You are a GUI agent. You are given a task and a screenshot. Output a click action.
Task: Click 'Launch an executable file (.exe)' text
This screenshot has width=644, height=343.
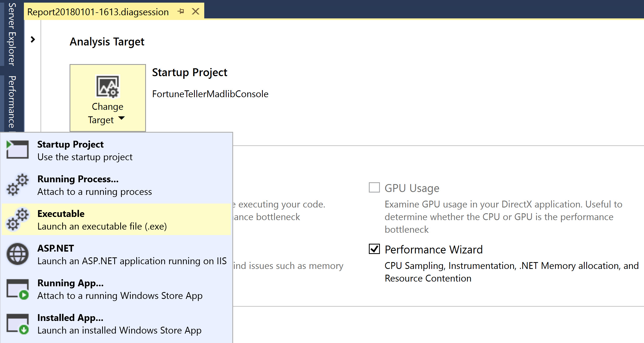[102, 226]
